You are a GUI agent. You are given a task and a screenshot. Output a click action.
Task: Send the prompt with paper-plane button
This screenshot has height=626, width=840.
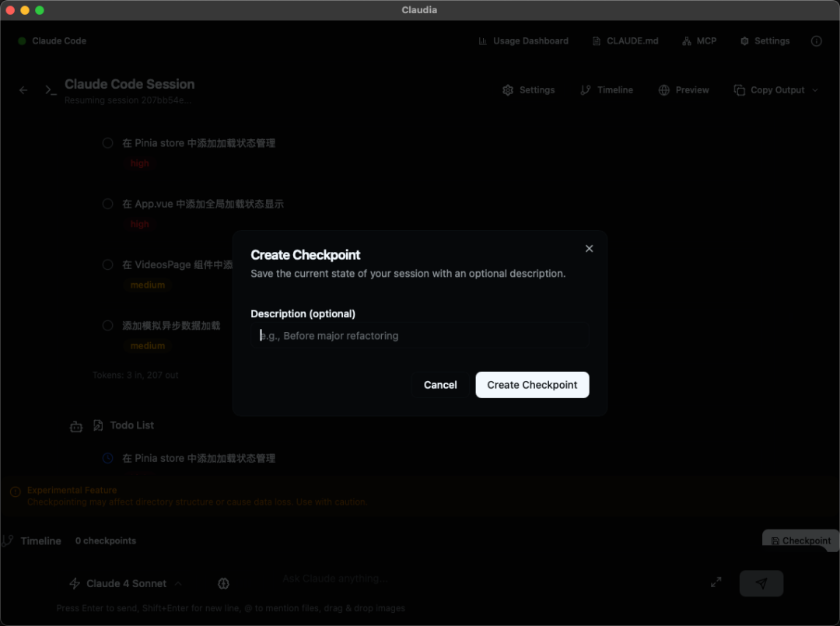click(761, 584)
